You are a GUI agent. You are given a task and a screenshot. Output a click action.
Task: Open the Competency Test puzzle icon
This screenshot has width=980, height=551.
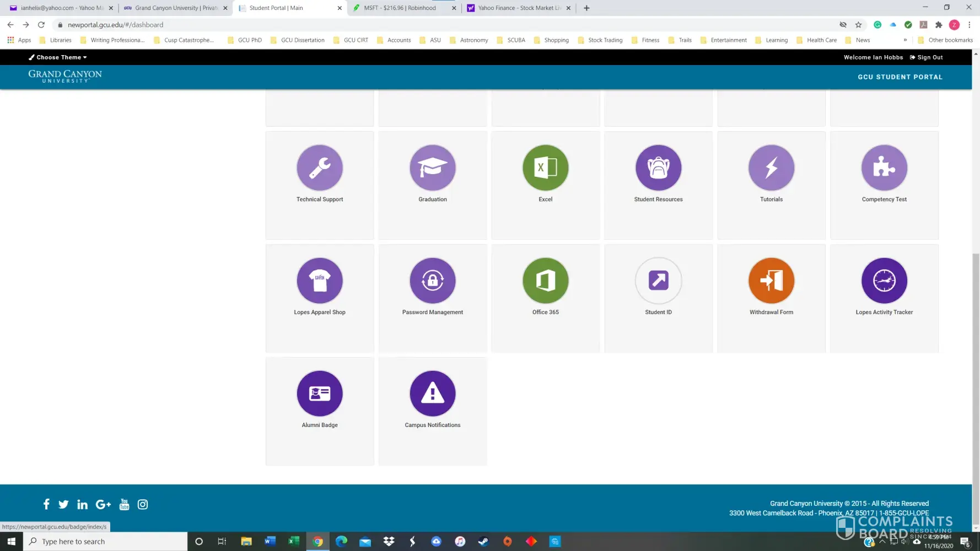[x=884, y=168]
